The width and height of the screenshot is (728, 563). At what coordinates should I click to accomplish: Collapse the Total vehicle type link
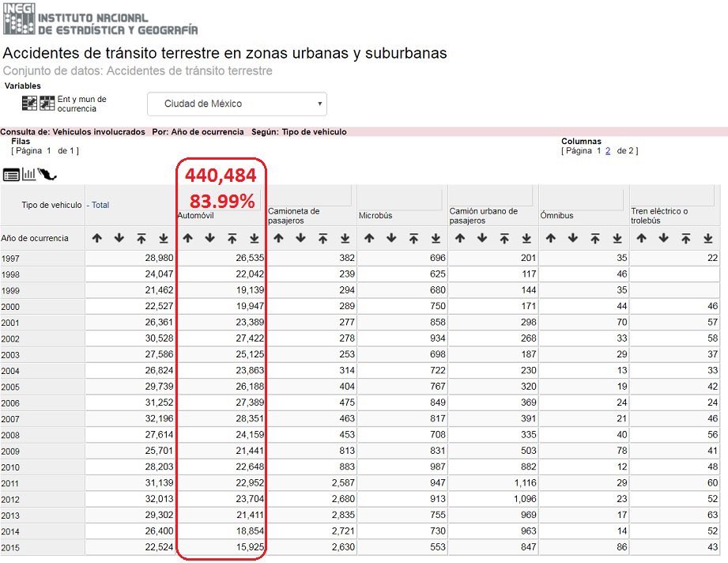coord(98,205)
